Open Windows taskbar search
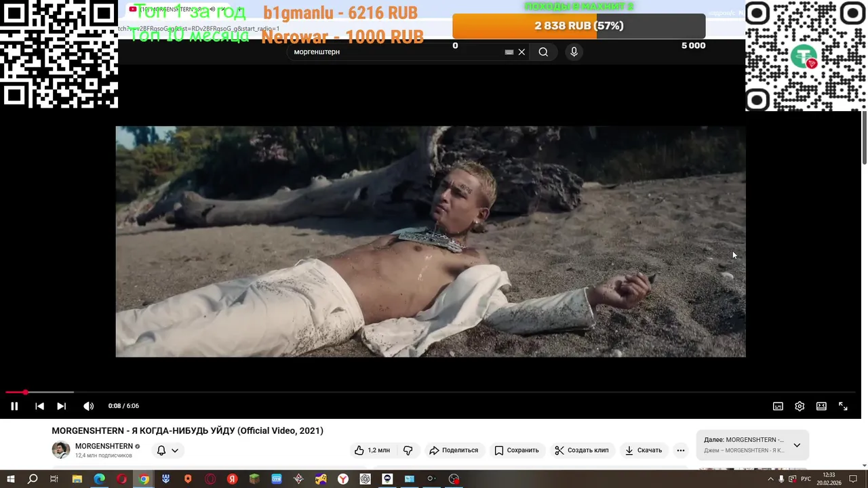The image size is (868, 488). (33, 479)
